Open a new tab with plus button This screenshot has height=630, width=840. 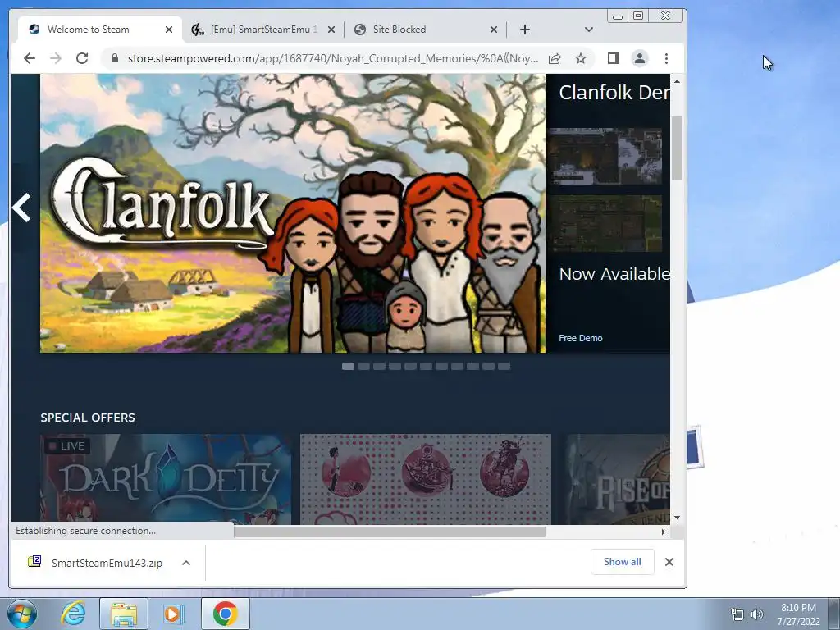525,30
